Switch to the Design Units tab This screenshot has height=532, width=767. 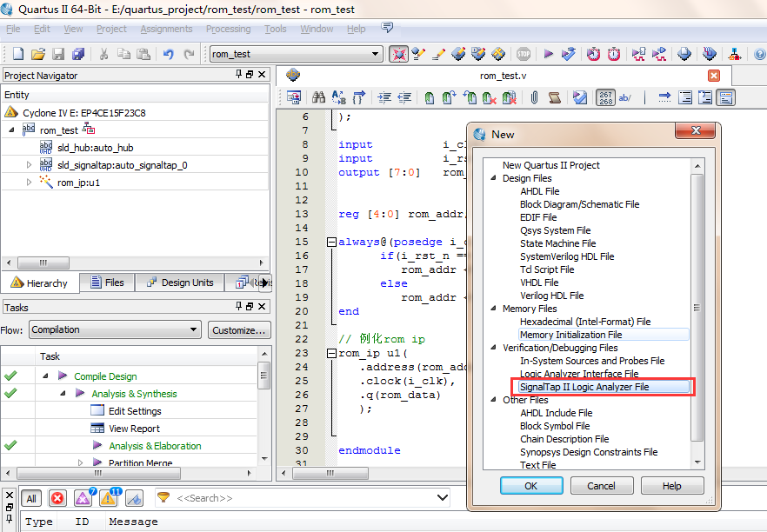click(180, 283)
